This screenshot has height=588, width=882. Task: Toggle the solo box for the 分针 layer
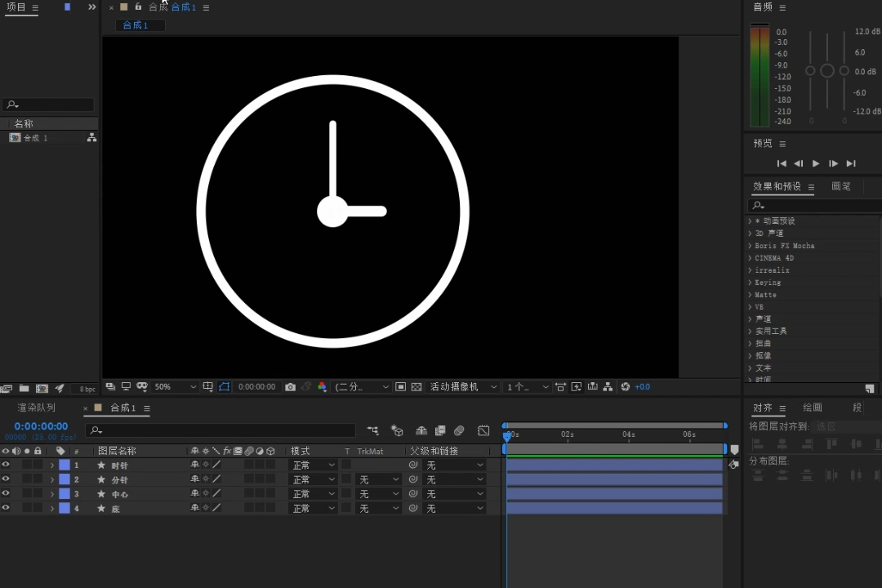point(27,479)
